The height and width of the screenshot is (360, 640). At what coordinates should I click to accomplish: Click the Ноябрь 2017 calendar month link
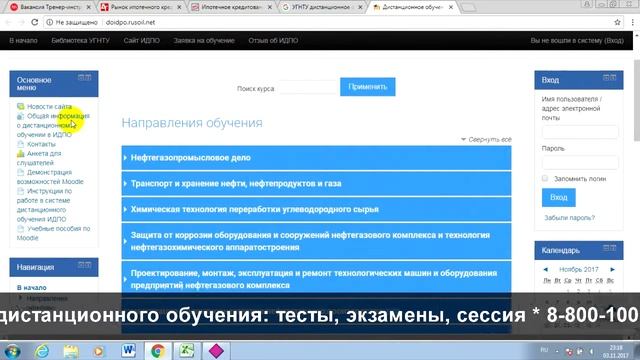tap(579, 269)
